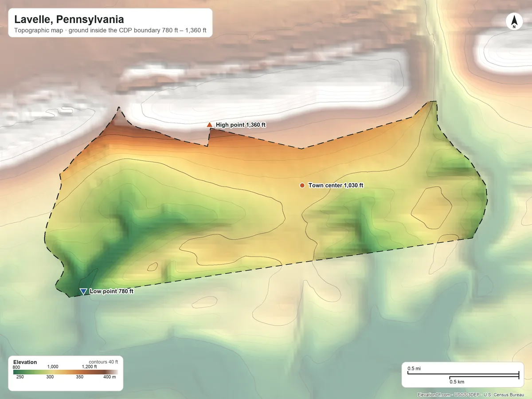Click the town center dot marker

tap(302, 185)
